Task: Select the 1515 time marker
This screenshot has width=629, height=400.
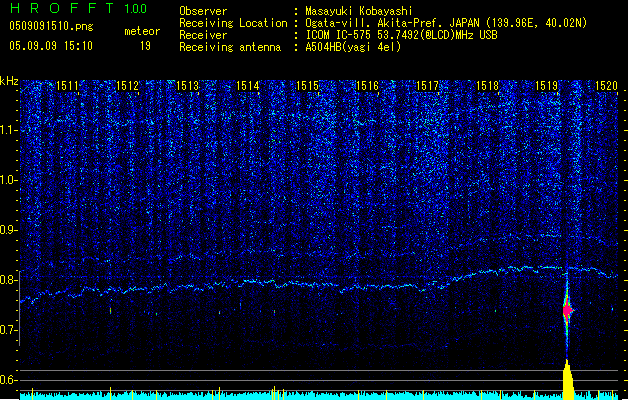Action: (307, 87)
